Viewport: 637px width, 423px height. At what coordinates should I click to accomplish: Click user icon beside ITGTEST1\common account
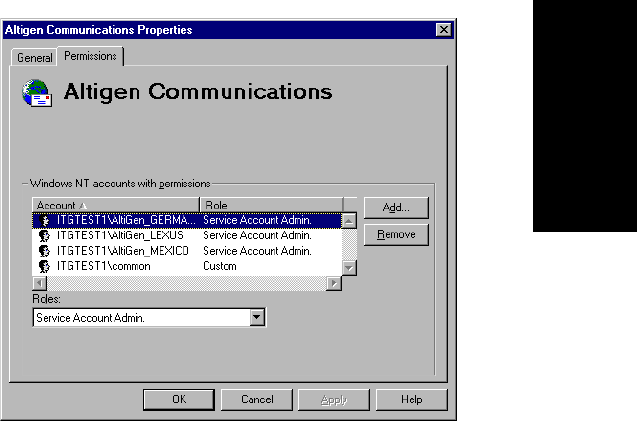(44, 267)
